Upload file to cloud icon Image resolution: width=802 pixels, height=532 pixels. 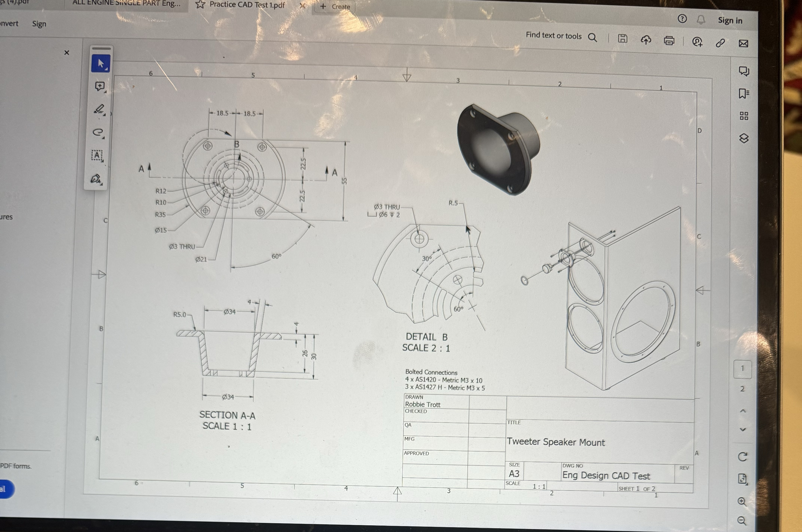646,40
